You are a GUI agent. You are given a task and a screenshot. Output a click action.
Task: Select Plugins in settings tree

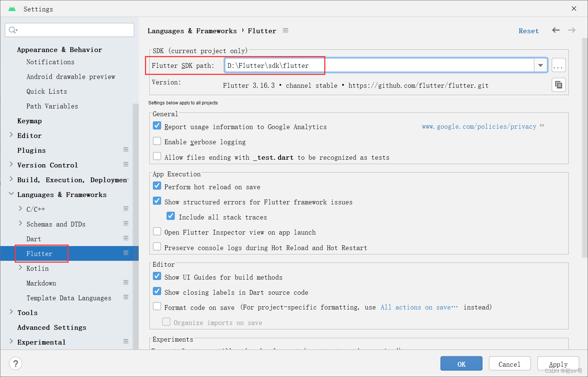point(31,151)
